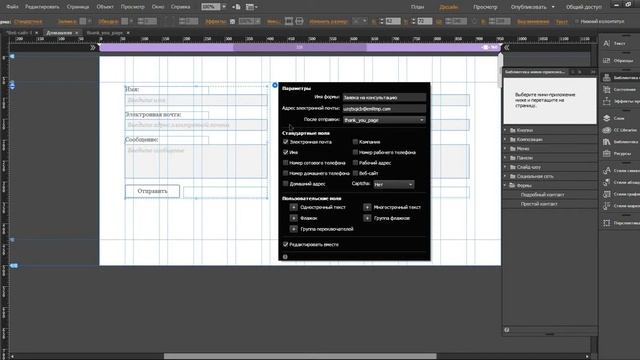Open the Справка menu
640x360 pixels.
pyautogui.click(x=180, y=7)
